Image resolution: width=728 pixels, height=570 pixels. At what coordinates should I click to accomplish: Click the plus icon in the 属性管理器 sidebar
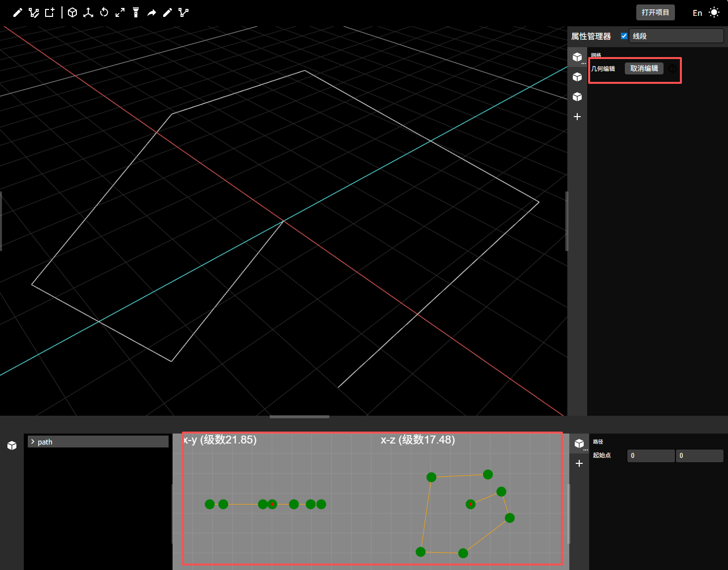(577, 117)
